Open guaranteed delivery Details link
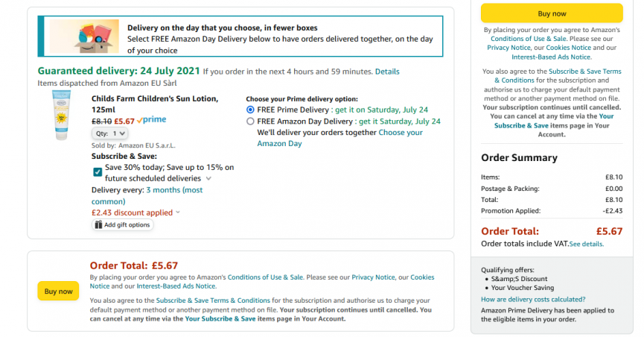Image resolution: width=644 pixels, height=337 pixels. pos(387,72)
